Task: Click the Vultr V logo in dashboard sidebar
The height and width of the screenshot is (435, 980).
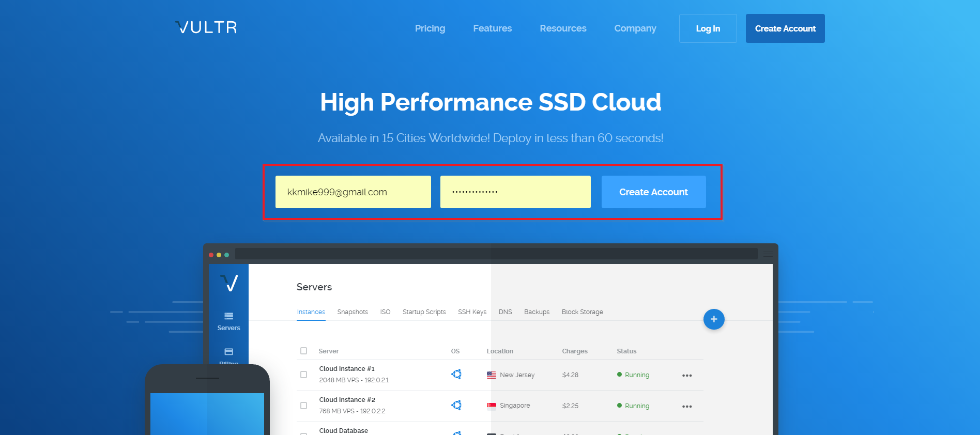Action: click(x=229, y=283)
